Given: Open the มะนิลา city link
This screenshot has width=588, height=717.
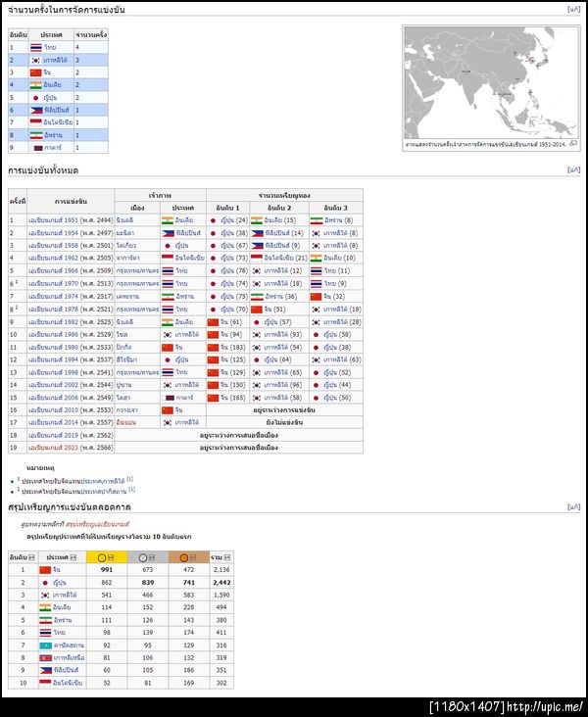Looking at the screenshot, I should [x=124, y=233].
